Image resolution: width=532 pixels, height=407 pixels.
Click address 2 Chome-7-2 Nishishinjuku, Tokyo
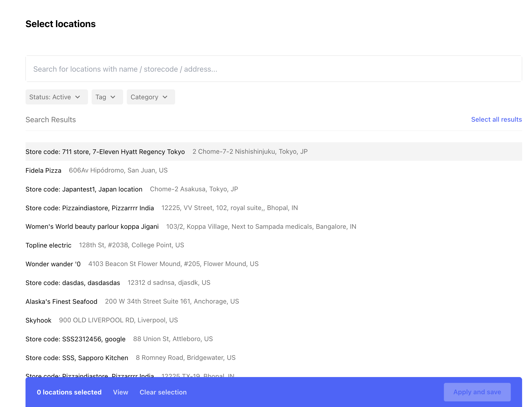[x=250, y=152]
